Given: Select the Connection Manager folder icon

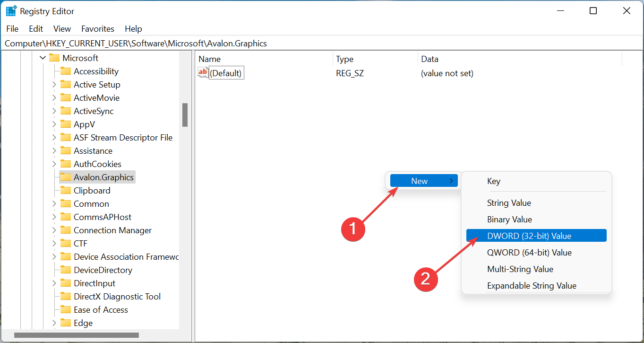Looking at the screenshot, I should 66,230.
